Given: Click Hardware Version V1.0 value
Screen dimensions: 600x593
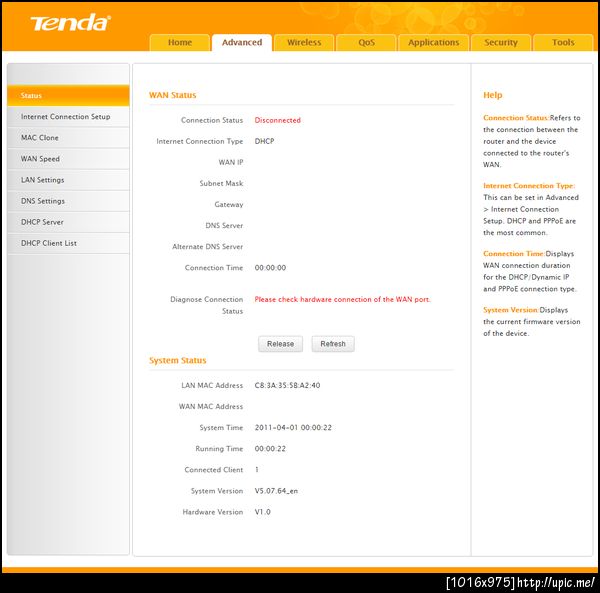Looking at the screenshot, I should [x=262, y=512].
